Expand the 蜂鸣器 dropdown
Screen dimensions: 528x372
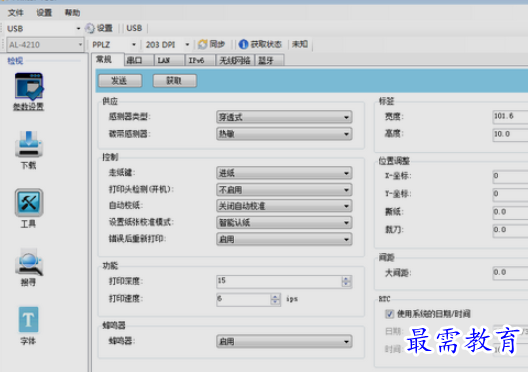[x=284, y=342]
